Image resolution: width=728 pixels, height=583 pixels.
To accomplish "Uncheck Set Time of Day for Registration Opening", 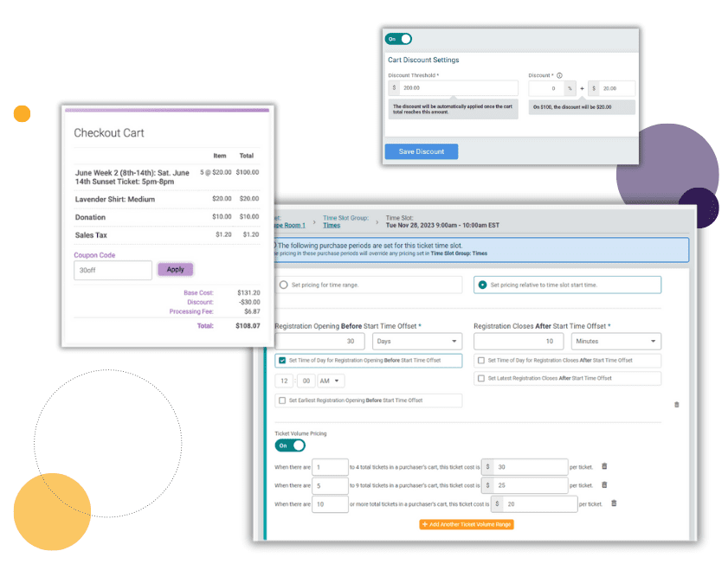I will pyautogui.click(x=282, y=361).
